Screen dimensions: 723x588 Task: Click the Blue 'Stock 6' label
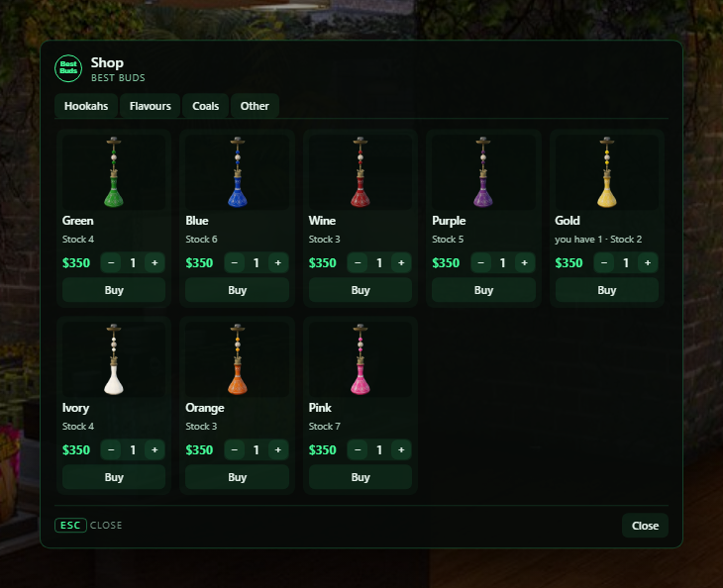(201, 240)
